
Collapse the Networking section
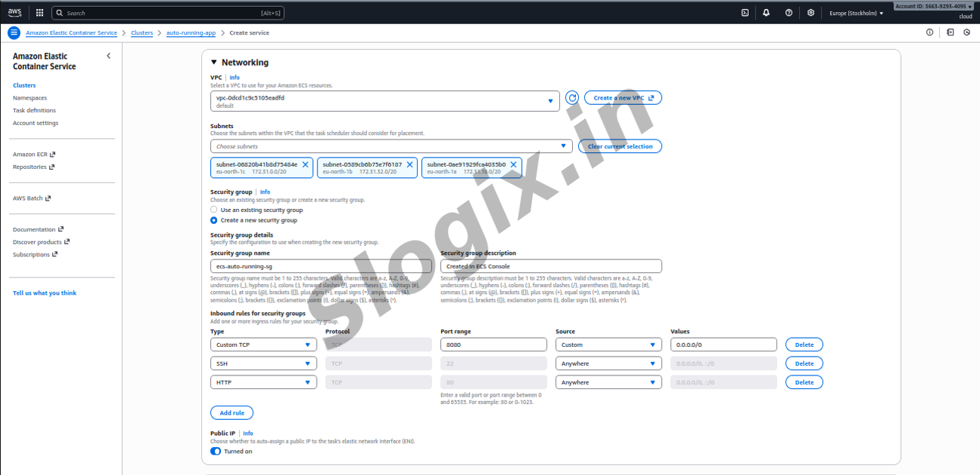[x=214, y=63]
